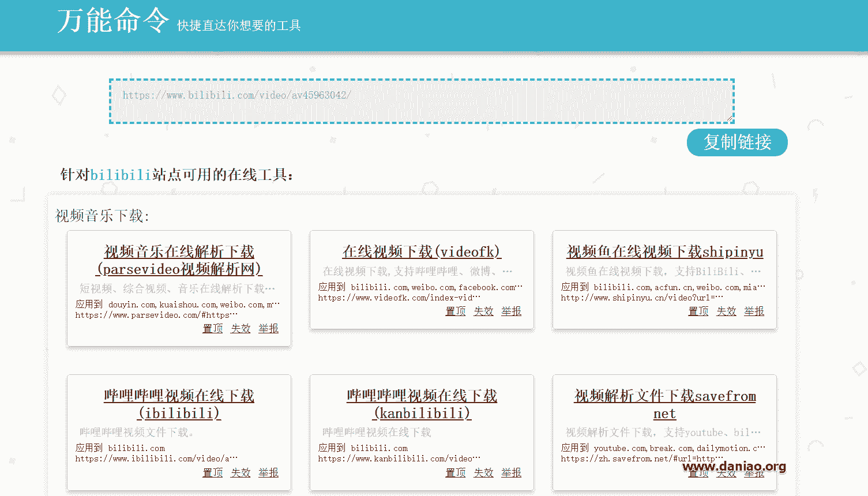Open 视频鱼在线视频下载shipinyu link
Screen dimensions: 868x496
coord(664,251)
